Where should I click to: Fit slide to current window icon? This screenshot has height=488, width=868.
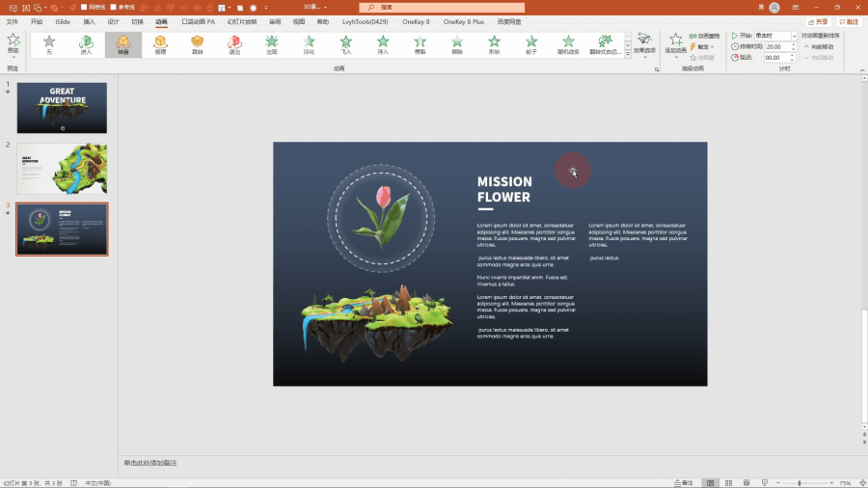pyautogui.click(x=862, y=483)
